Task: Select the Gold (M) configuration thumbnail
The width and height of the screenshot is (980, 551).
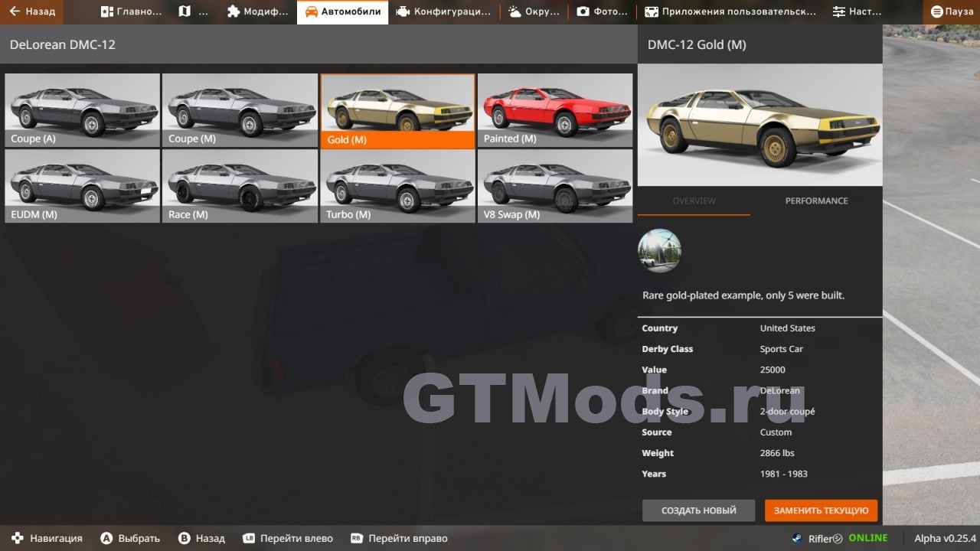Action: coord(397,110)
